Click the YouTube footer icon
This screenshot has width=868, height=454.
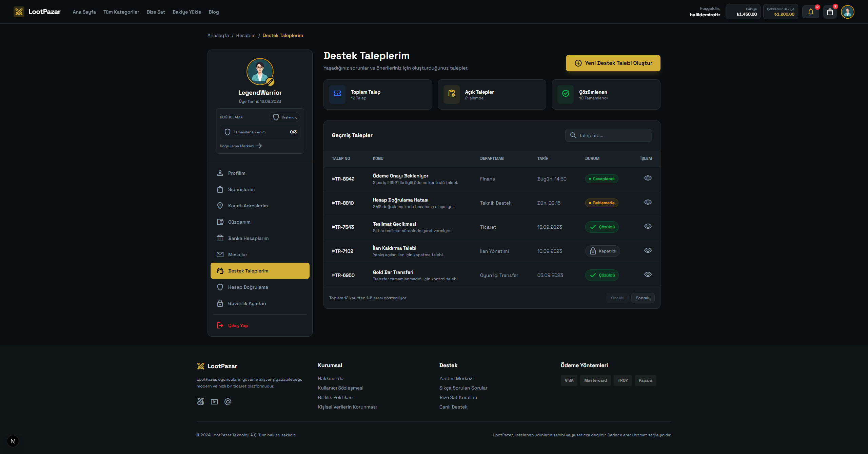[214, 402]
